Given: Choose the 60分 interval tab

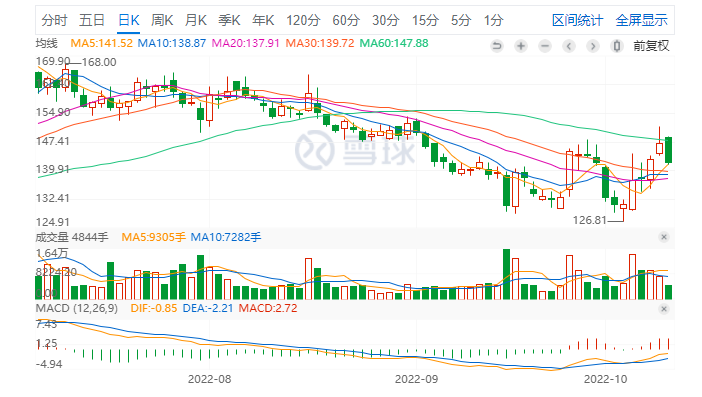Looking at the screenshot, I should point(346,20).
